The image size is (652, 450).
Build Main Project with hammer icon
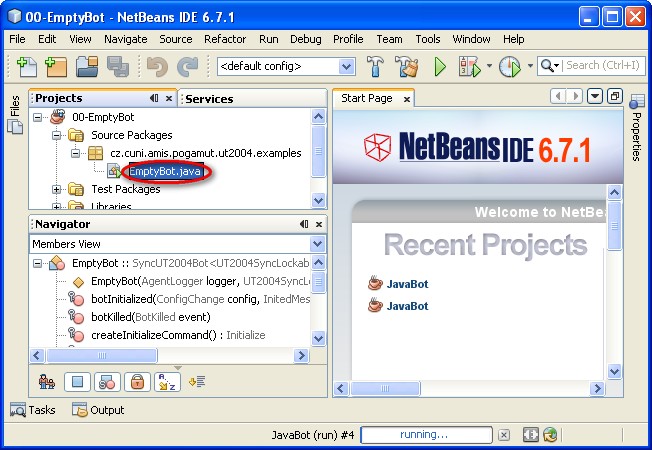[375, 67]
